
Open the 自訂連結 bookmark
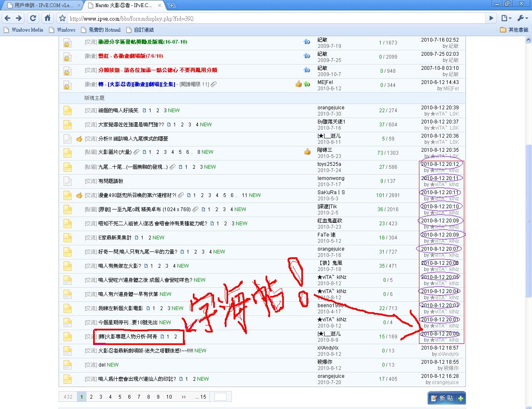point(140,30)
